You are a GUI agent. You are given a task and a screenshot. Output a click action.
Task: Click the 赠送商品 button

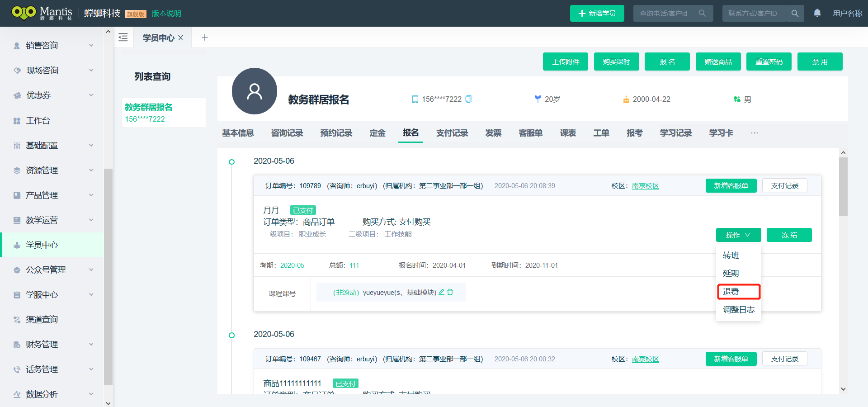tap(718, 62)
